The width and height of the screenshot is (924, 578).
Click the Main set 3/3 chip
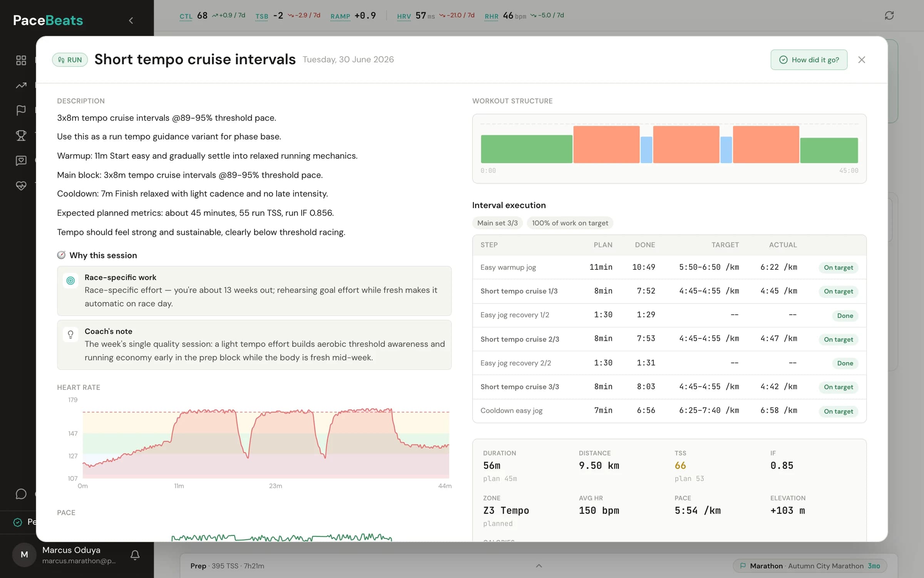[497, 223]
